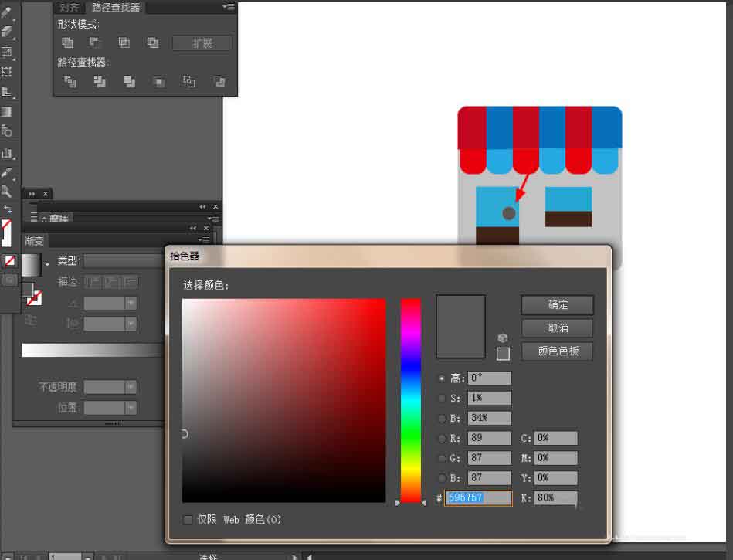Image resolution: width=733 pixels, height=560 pixels.
Task: Click the C value field showing 0%
Action: coord(556,438)
